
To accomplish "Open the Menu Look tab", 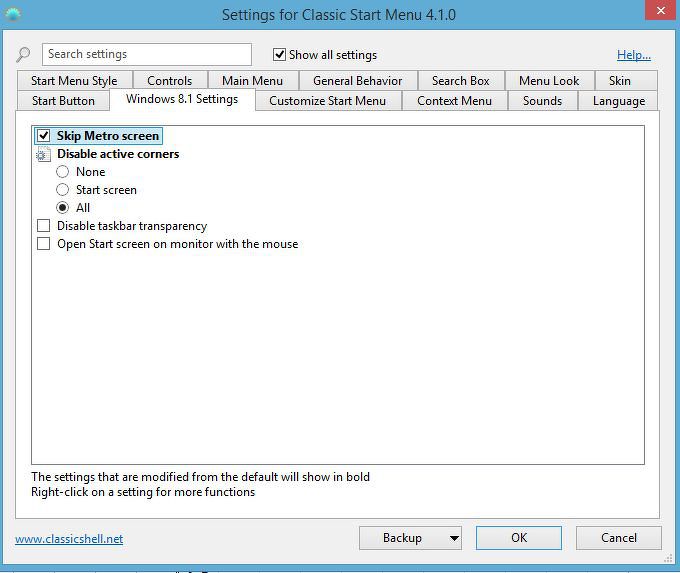I will point(549,81).
